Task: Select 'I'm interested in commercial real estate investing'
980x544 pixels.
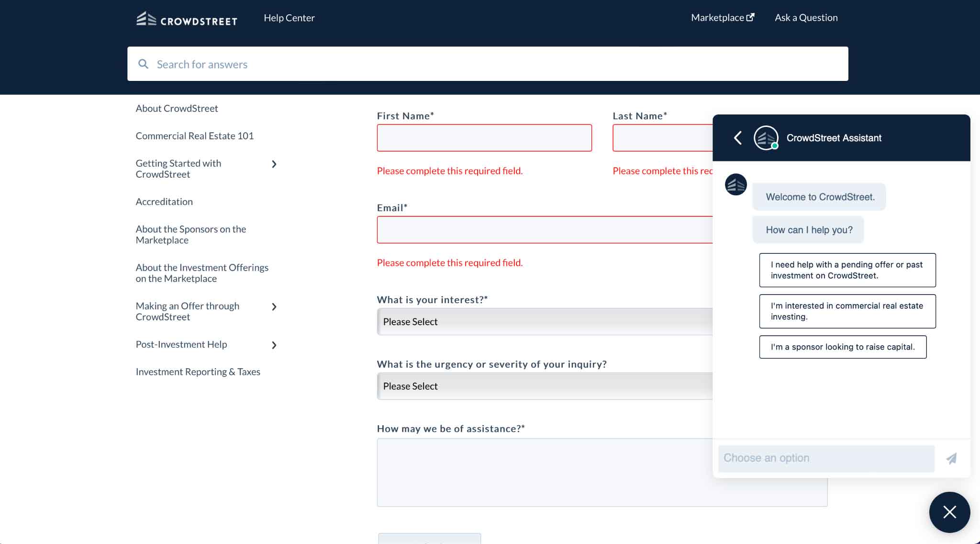Action: (x=847, y=311)
